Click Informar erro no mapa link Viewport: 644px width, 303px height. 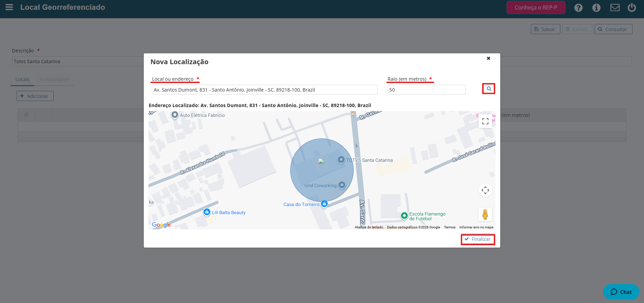pos(476,227)
